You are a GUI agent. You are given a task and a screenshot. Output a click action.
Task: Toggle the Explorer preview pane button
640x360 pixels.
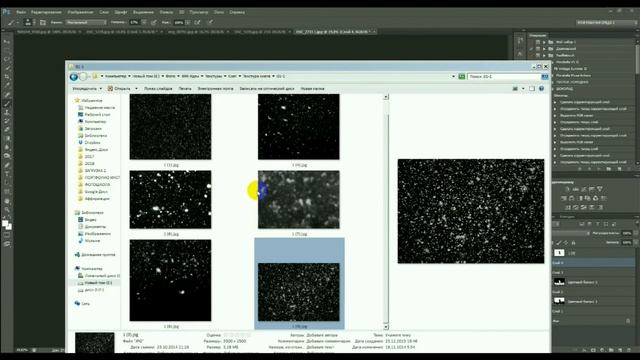[x=532, y=89]
